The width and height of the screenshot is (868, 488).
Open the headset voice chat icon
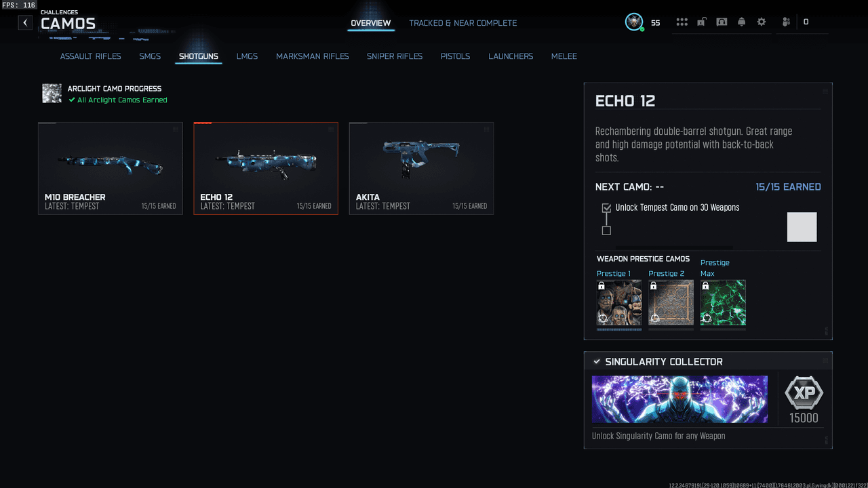coord(722,22)
